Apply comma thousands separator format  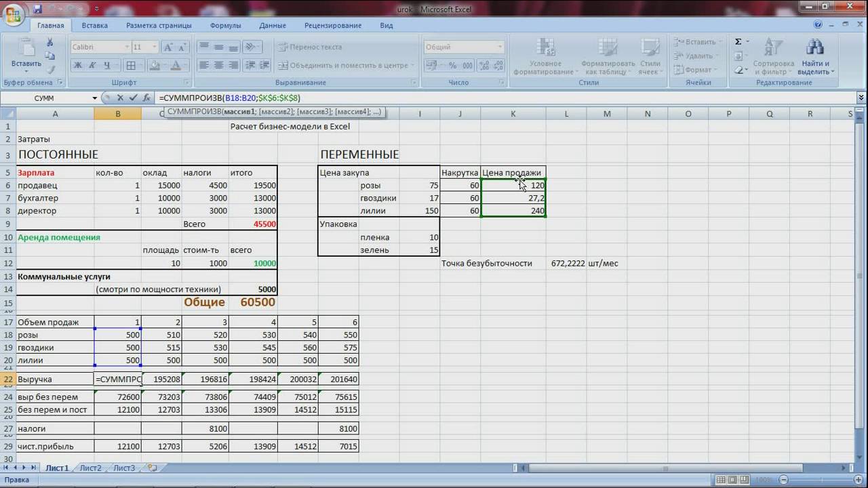(x=469, y=65)
